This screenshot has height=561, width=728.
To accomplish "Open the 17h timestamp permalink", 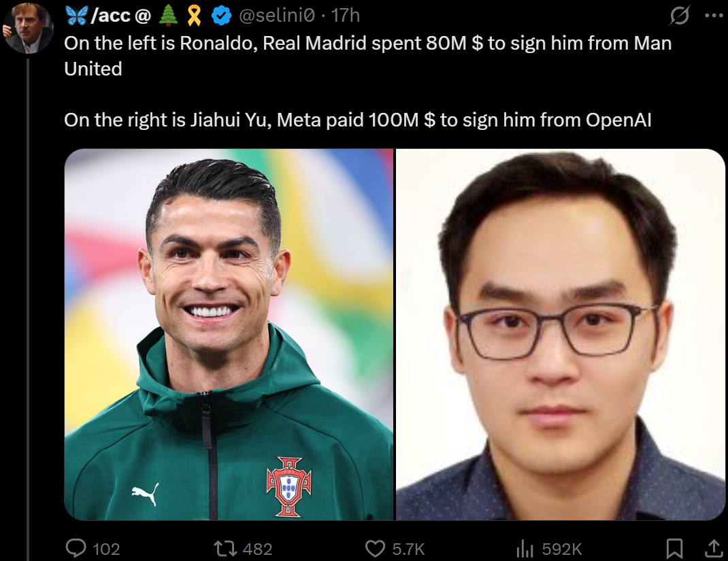I will coord(346,16).
